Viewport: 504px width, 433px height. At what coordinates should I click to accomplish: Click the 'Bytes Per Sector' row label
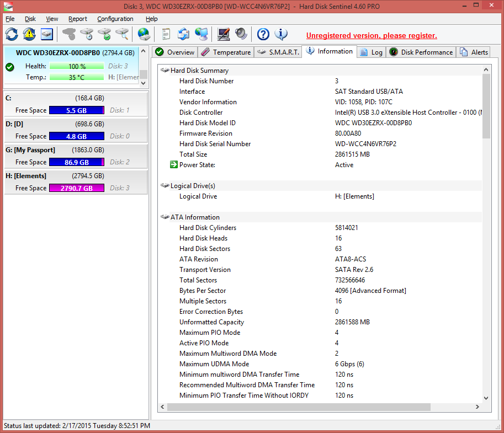(203, 290)
